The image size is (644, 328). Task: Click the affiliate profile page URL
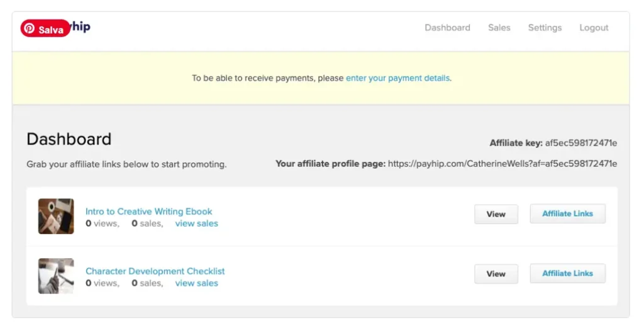(502, 164)
